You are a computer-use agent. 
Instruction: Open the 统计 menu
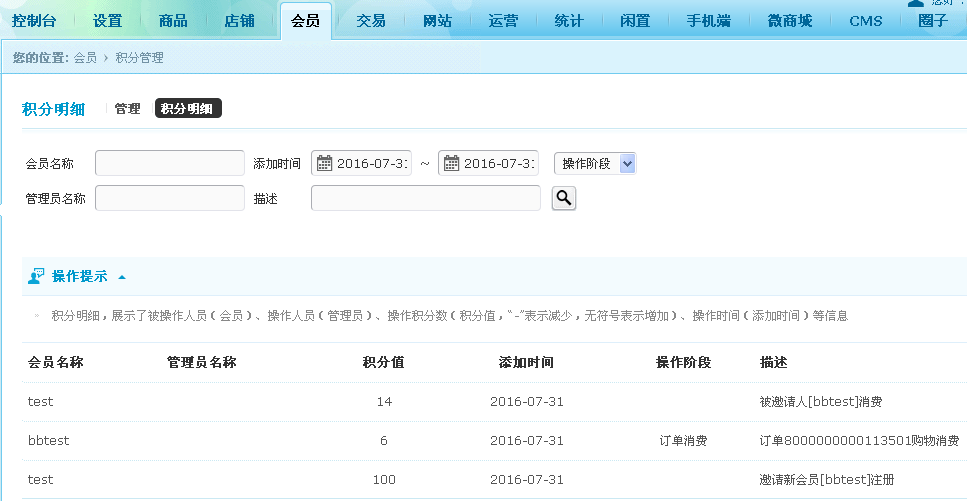click(569, 21)
